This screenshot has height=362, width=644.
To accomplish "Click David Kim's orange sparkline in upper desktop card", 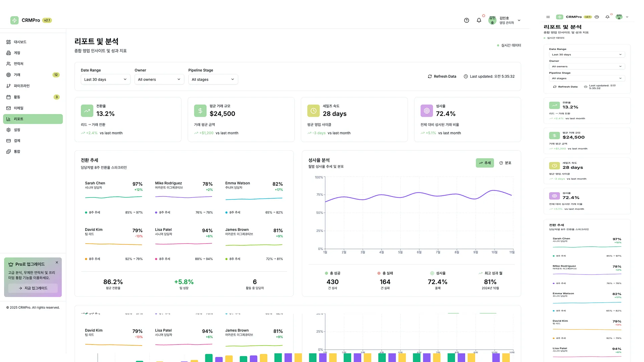I will point(114,244).
